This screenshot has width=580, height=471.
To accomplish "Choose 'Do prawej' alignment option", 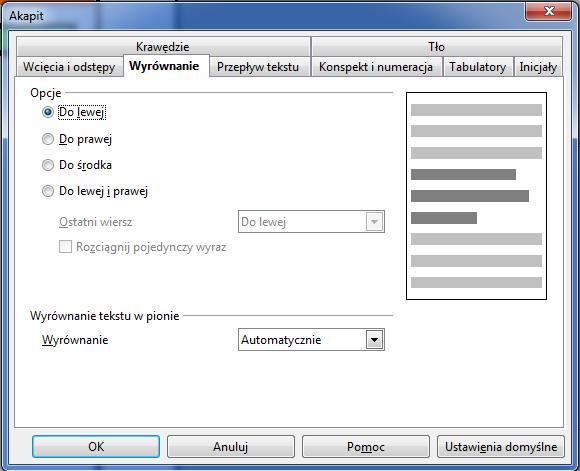I will (48, 139).
